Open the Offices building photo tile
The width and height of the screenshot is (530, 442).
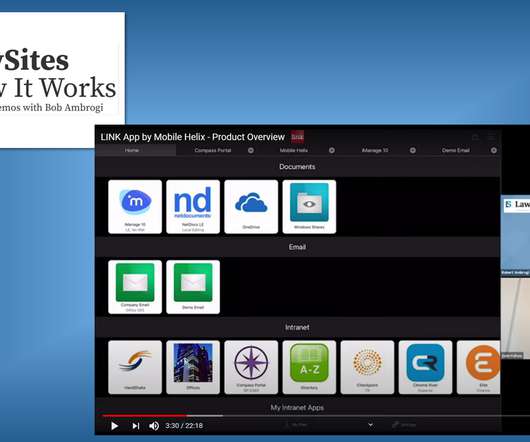(193, 367)
